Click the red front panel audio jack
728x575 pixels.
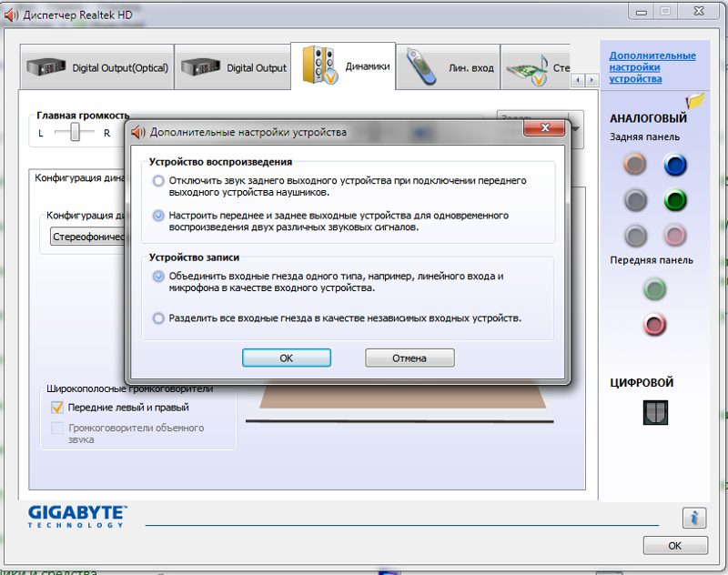click(x=654, y=325)
